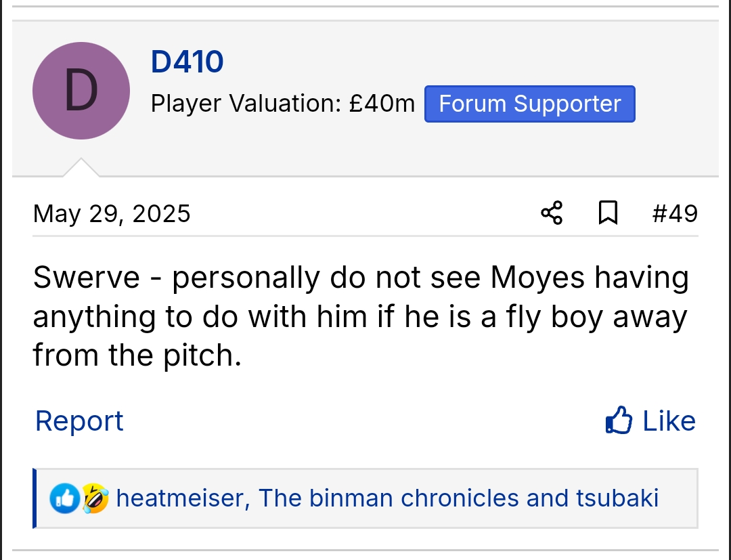Click the Player Valuation: £40m user title
The image size is (731, 560).
(282, 104)
